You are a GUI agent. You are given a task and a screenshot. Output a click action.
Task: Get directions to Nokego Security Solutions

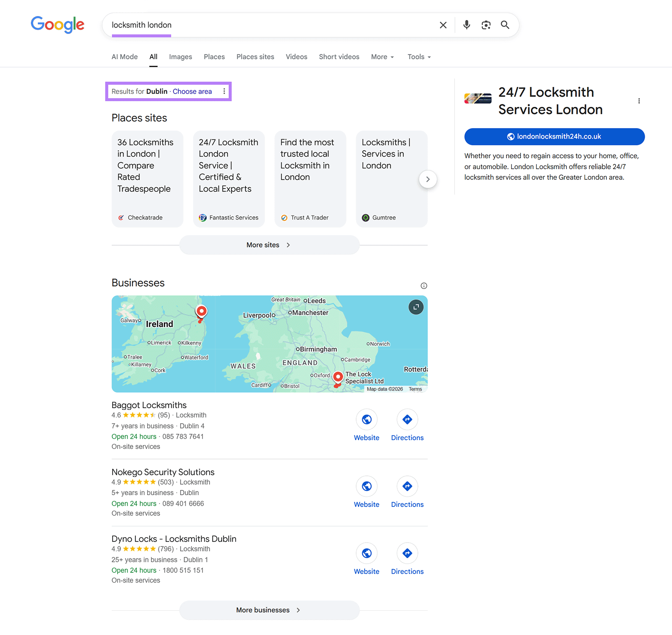coord(407,492)
